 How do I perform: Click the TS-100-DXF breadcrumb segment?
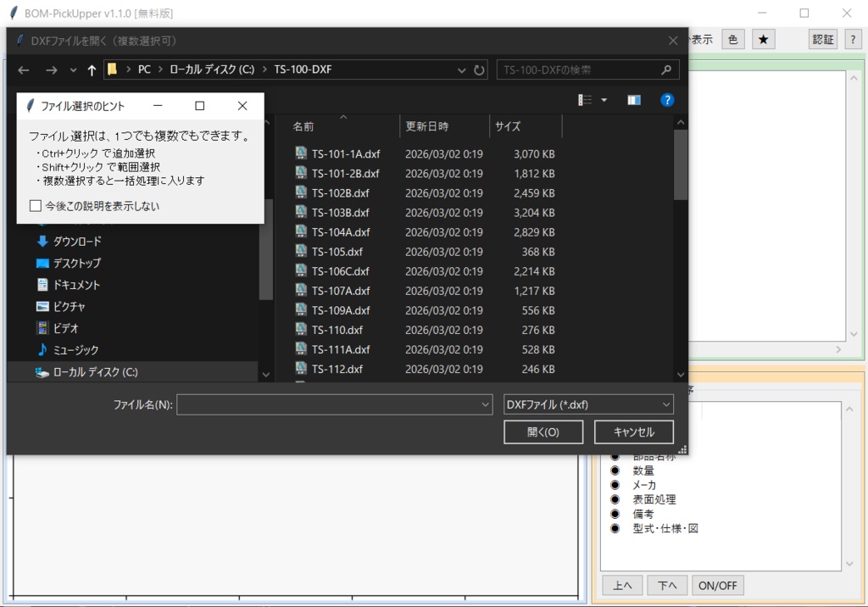[x=303, y=70]
